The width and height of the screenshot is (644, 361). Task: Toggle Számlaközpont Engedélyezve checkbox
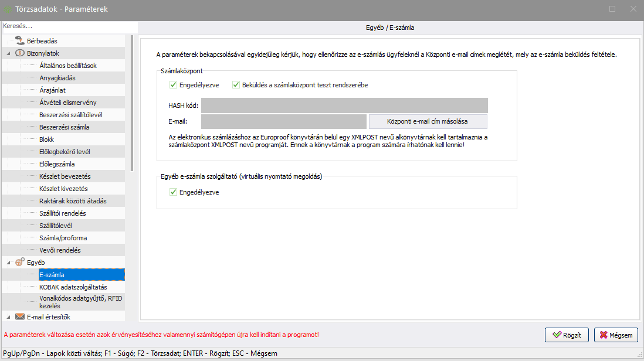tap(173, 85)
